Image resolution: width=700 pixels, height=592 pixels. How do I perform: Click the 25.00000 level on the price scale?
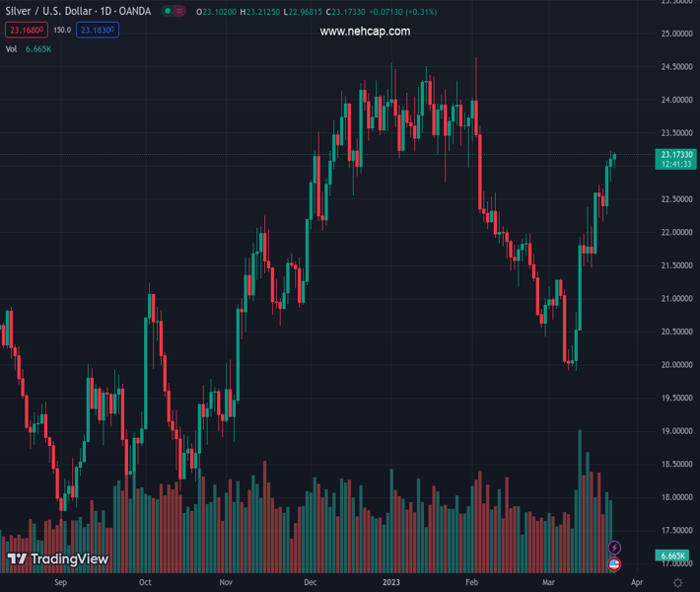[x=674, y=35]
